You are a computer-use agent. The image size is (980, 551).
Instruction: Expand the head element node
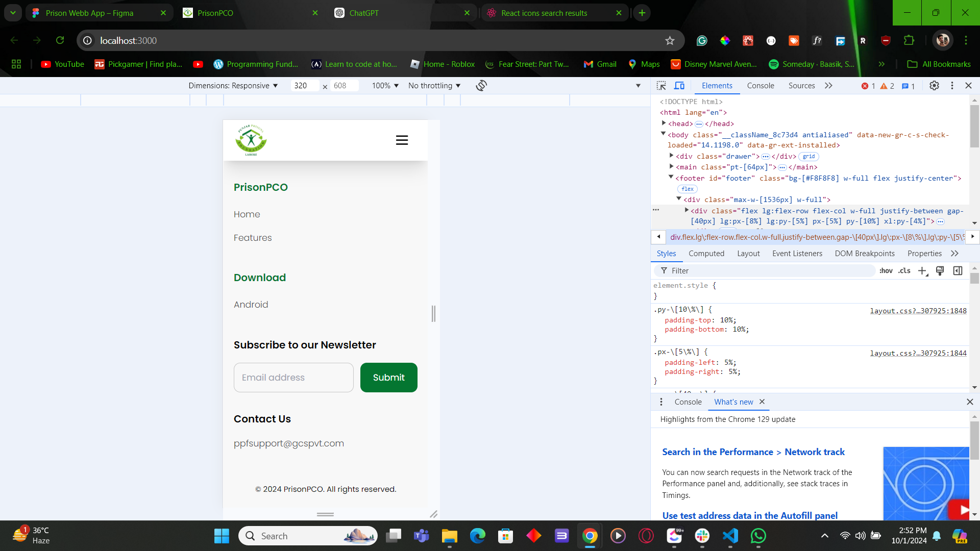(x=664, y=123)
